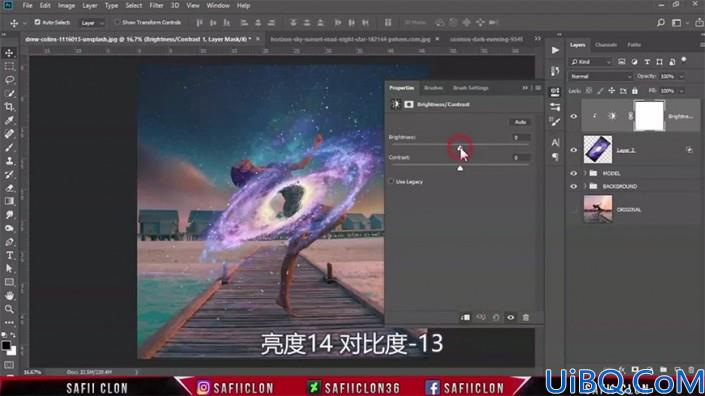Expand the BACKGROUND layer group
This screenshot has height=396, width=705.
tap(585, 186)
